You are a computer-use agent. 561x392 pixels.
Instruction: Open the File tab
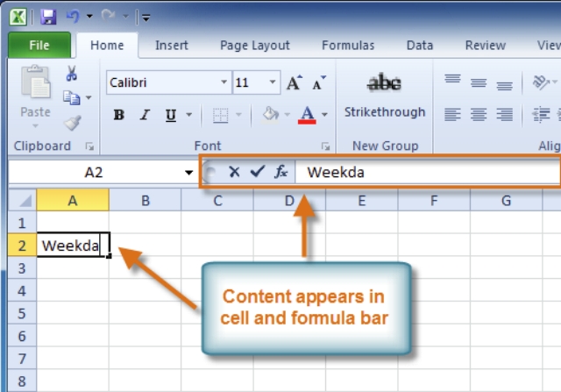[39, 45]
